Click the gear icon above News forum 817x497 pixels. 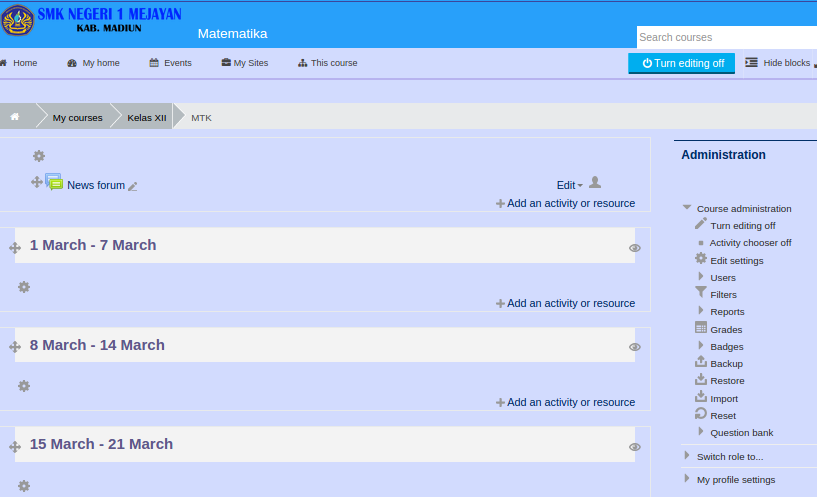pos(39,156)
